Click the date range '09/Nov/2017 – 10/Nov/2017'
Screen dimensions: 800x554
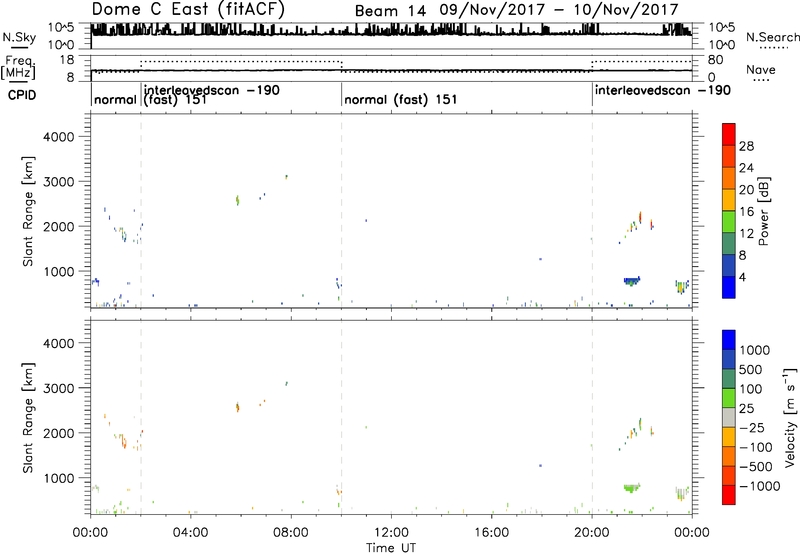pyautogui.click(x=559, y=10)
